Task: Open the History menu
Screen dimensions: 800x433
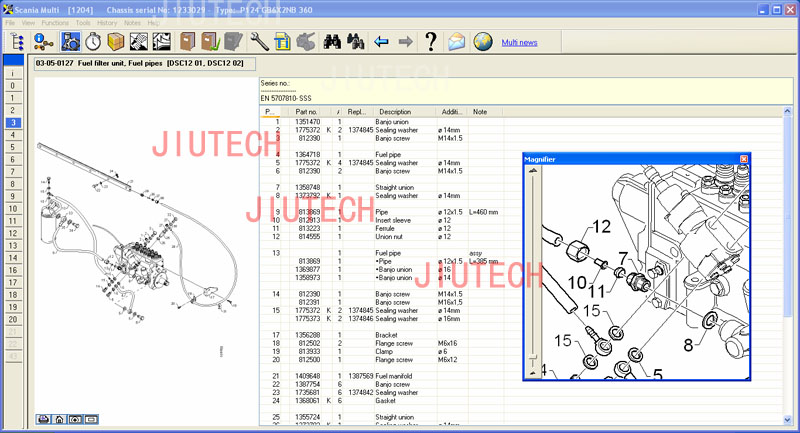Action: click(x=107, y=23)
